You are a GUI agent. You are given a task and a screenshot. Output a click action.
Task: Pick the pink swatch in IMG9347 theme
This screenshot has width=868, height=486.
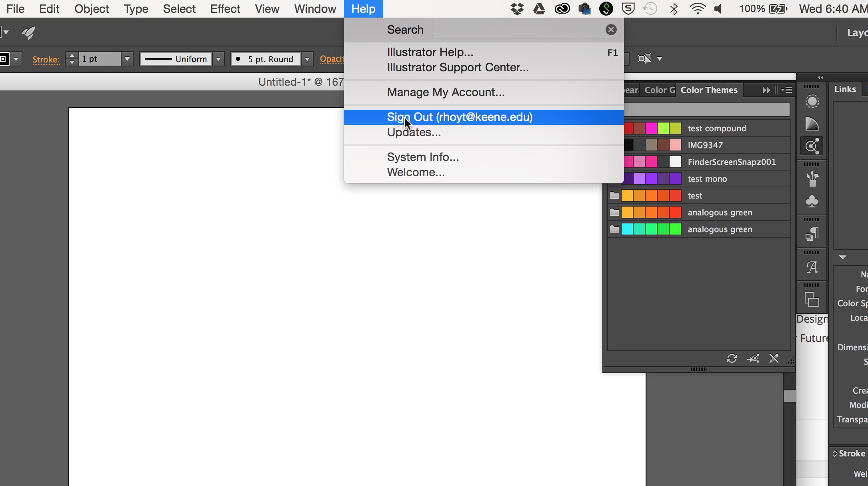pos(675,145)
